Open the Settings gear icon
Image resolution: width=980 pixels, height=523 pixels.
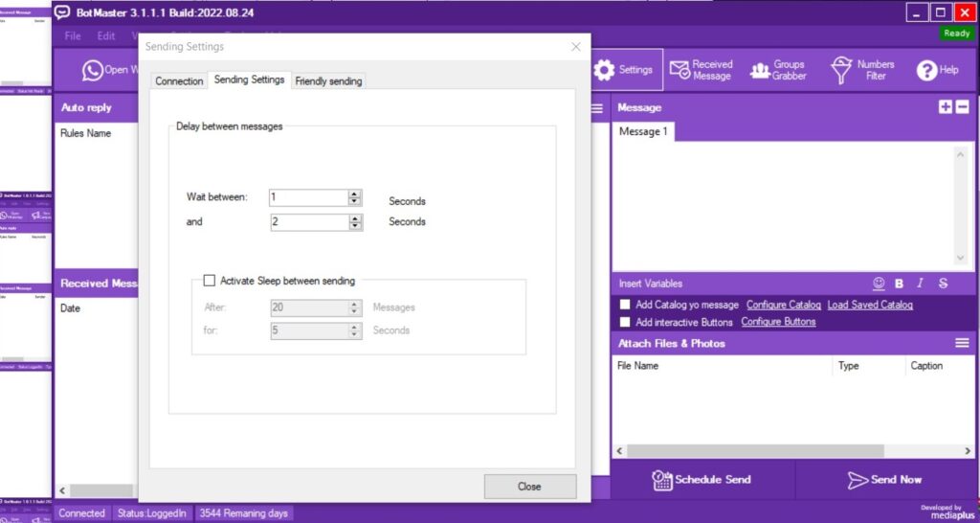coord(605,70)
